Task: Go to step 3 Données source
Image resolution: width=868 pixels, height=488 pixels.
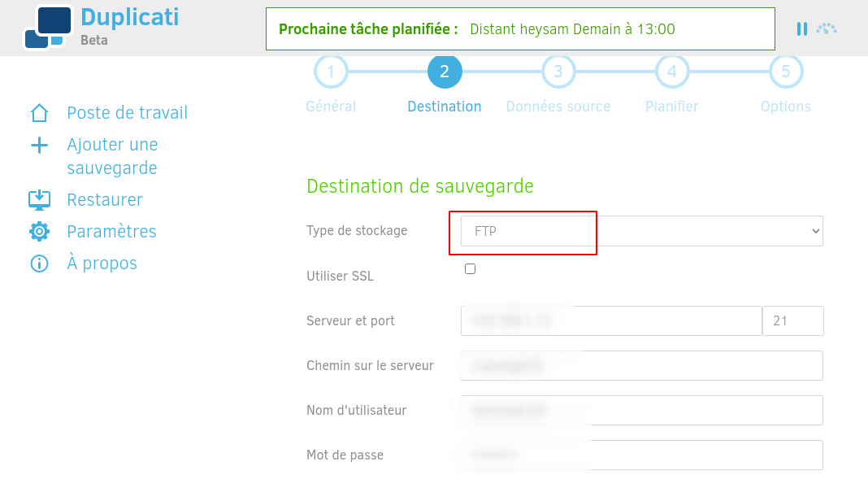Action: [x=558, y=72]
